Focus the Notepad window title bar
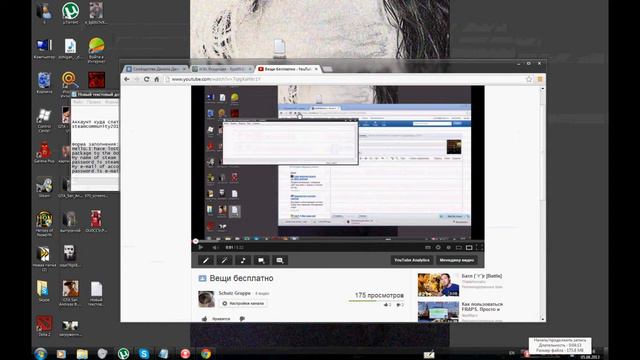Image resolution: width=640 pixels, height=360 pixels. pos(95,94)
